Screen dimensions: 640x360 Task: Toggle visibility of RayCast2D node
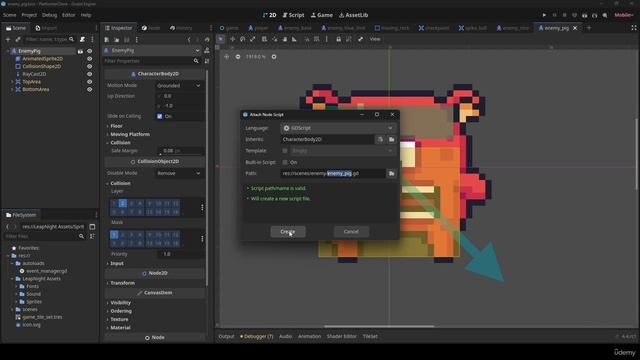coord(89,74)
